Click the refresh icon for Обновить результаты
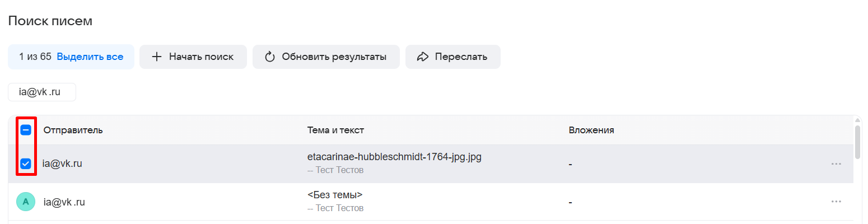 pos(270,57)
